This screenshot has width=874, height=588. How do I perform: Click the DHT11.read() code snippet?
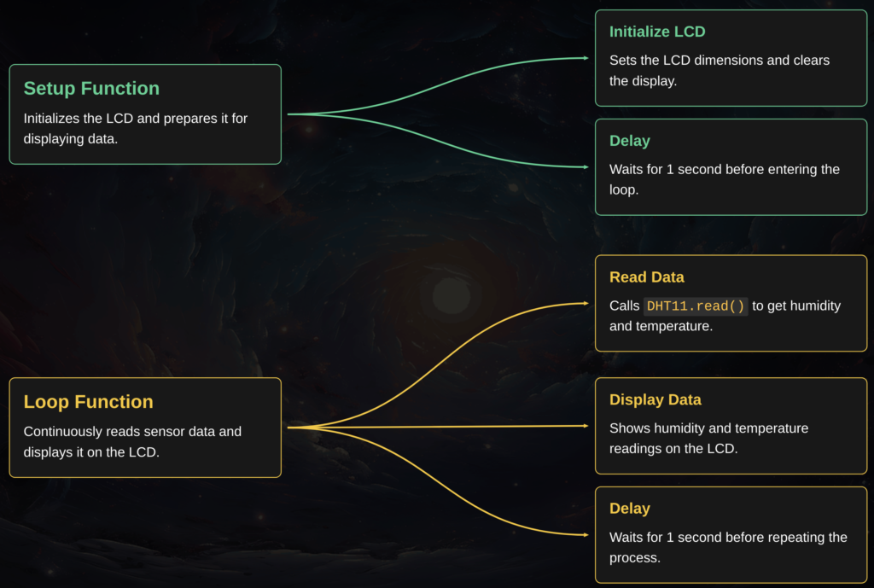696,306
